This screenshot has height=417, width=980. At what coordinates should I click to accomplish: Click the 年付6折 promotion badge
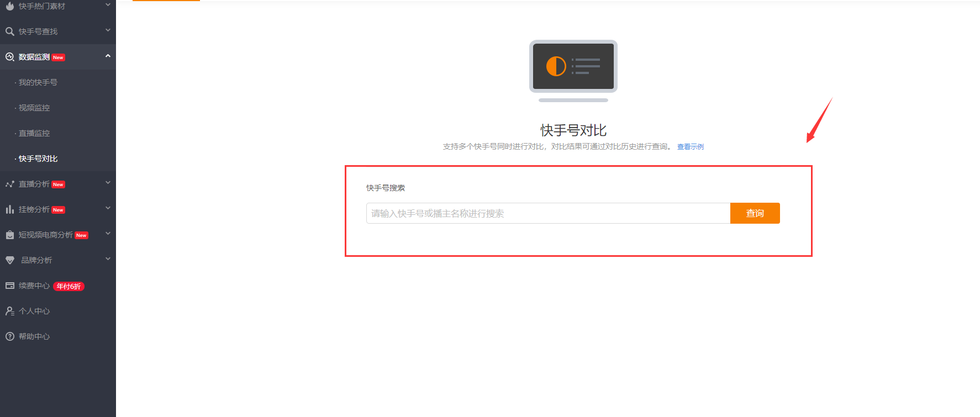[x=69, y=286]
